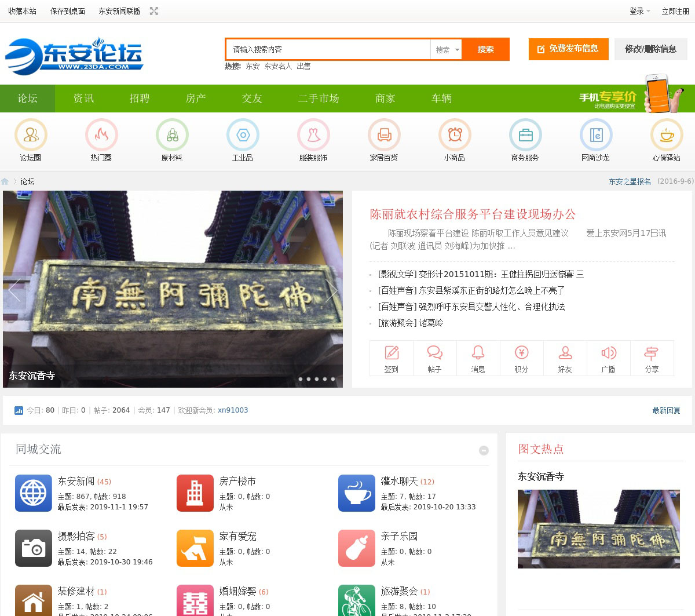This screenshot has height=616, width=695.
Task: Switch to the 招聘 navigation tab
Action: click(140, 99)
